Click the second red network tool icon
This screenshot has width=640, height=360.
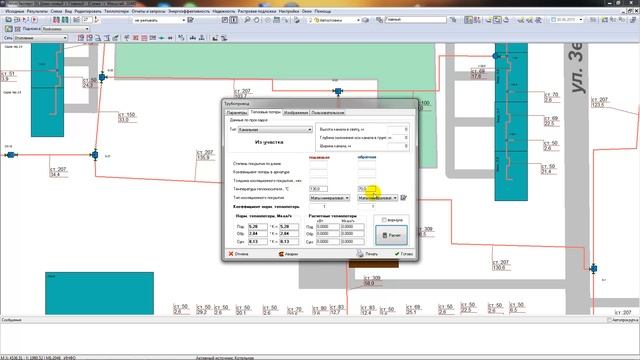tap(89, 38)
